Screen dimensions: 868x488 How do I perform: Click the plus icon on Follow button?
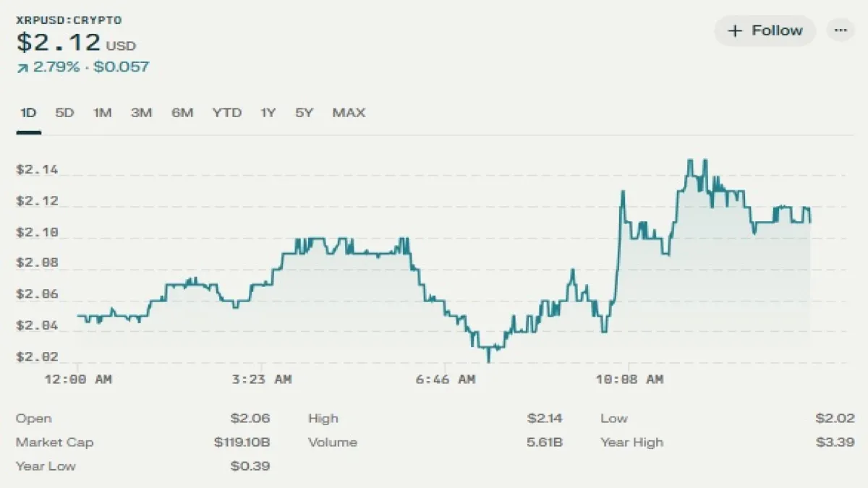pos(735,31)
